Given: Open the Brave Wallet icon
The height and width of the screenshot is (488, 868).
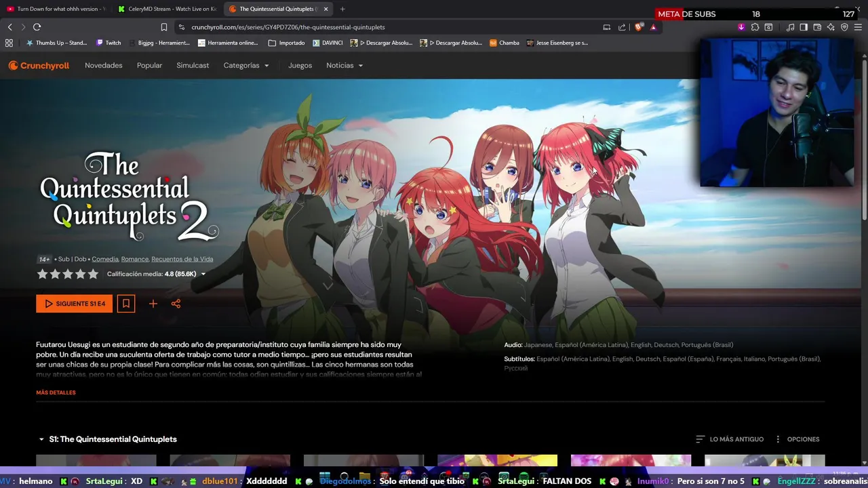Looking at the screenshot, I should coord(817,27).
